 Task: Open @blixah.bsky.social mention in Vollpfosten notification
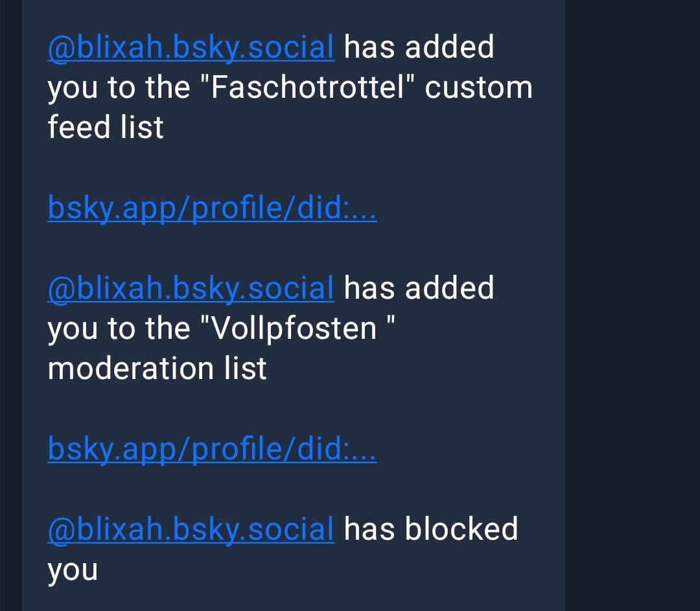191,288
